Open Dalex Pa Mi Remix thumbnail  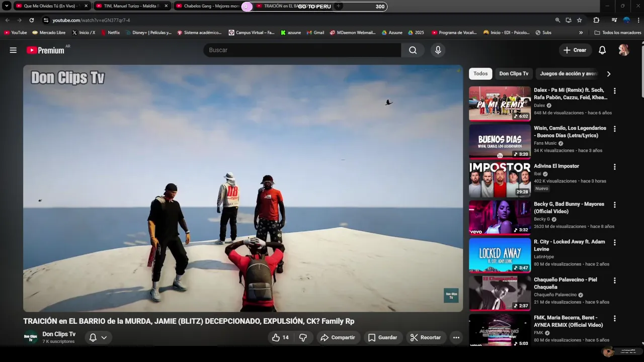500,104
